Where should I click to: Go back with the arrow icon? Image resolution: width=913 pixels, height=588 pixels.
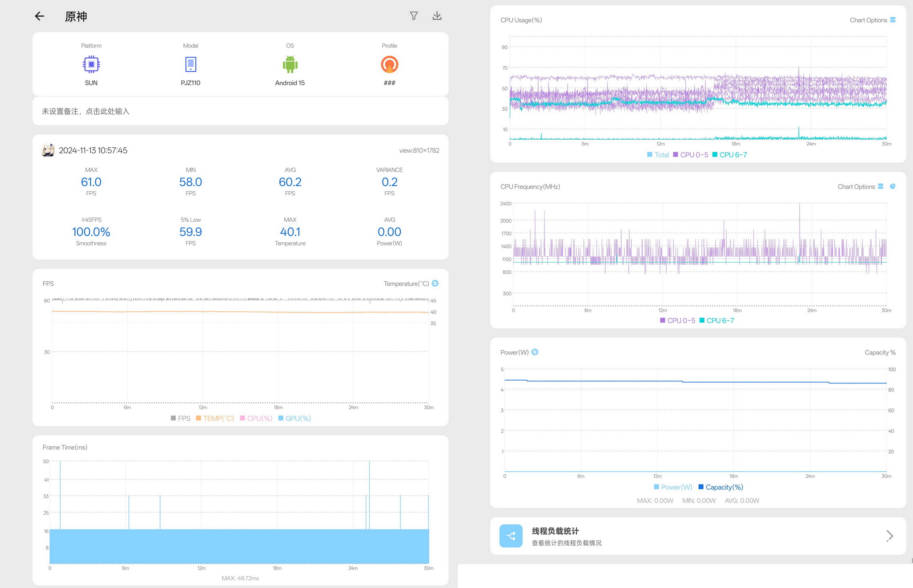coord(39,16)
